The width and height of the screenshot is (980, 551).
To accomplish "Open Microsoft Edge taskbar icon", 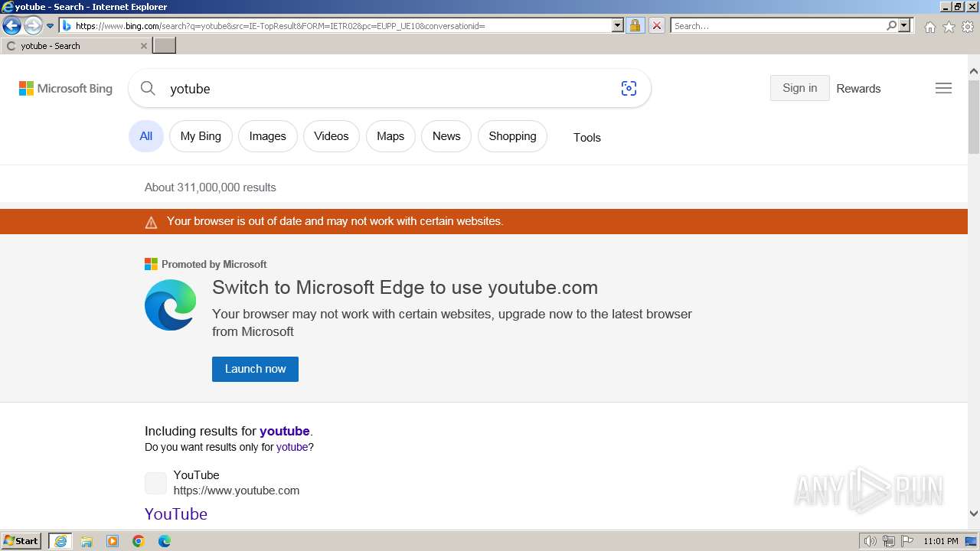I will tap(165, 541).
